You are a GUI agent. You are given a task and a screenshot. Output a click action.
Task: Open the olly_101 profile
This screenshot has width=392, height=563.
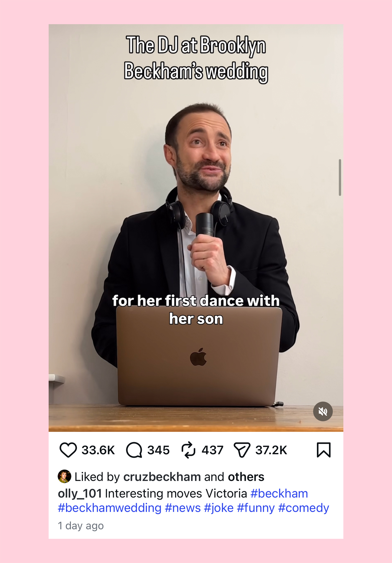coord(80,493)
